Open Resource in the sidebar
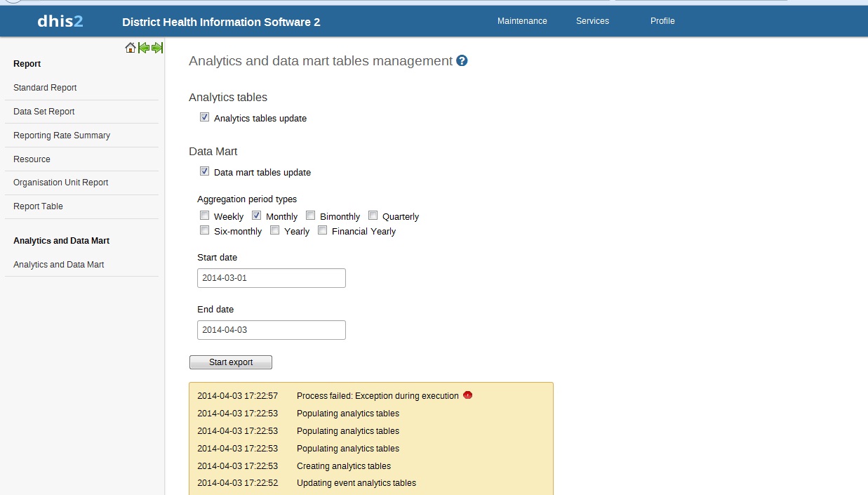 click(x=32, y=159)
